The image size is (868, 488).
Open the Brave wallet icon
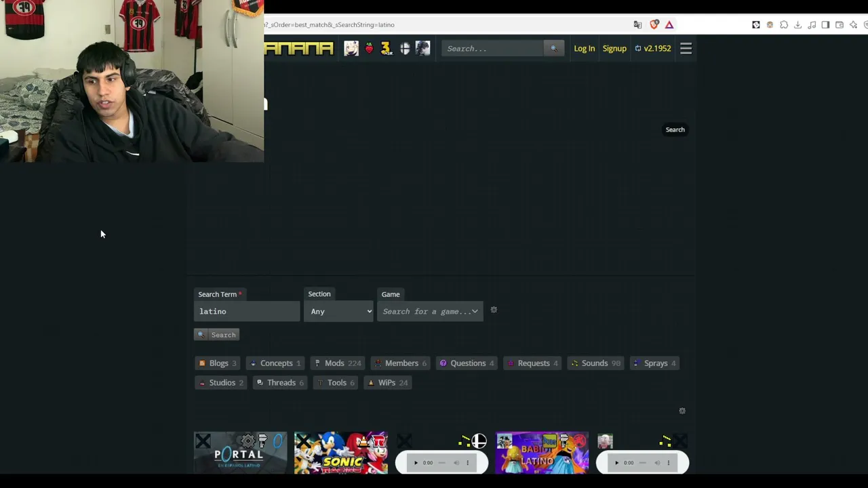pyautogui.click(x=840, y=24)
